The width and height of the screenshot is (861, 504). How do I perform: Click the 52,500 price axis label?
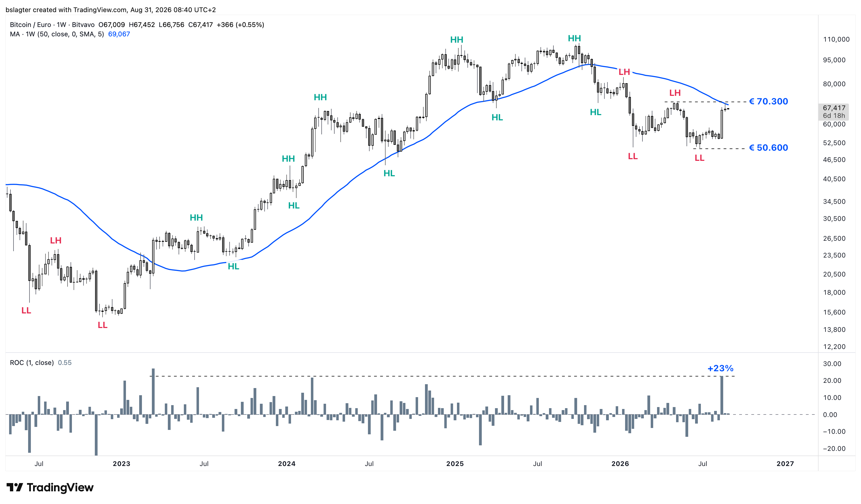834,143
